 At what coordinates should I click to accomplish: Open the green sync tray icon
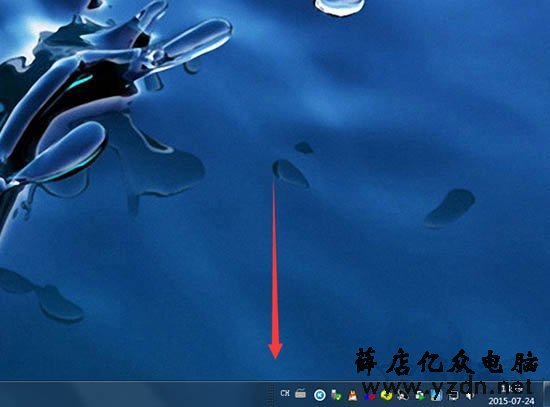pos(420,396)
